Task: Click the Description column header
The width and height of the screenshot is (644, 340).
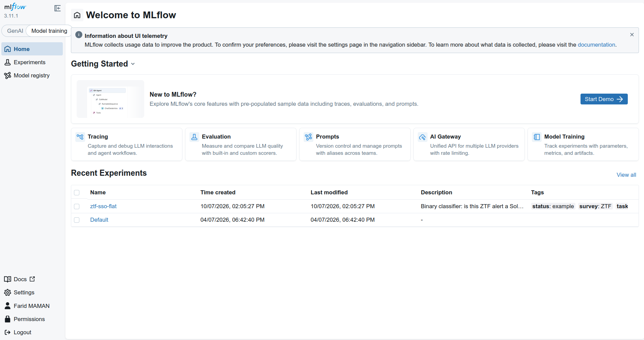Action: (436, 192)
